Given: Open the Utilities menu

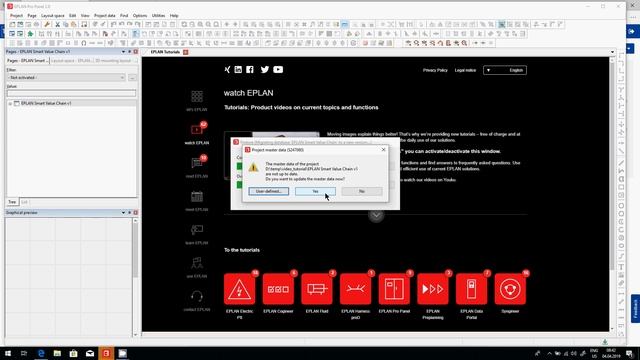Looking at the screenshot, I should click(x=158, y=16).
